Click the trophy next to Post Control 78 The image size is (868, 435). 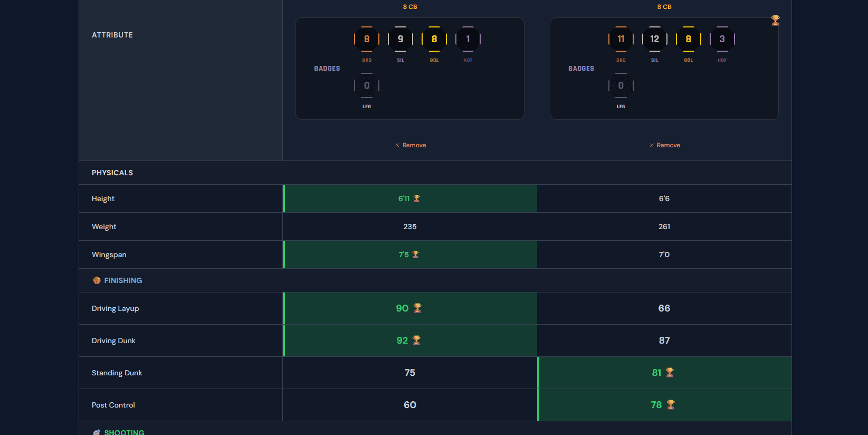tap(671, 405)
